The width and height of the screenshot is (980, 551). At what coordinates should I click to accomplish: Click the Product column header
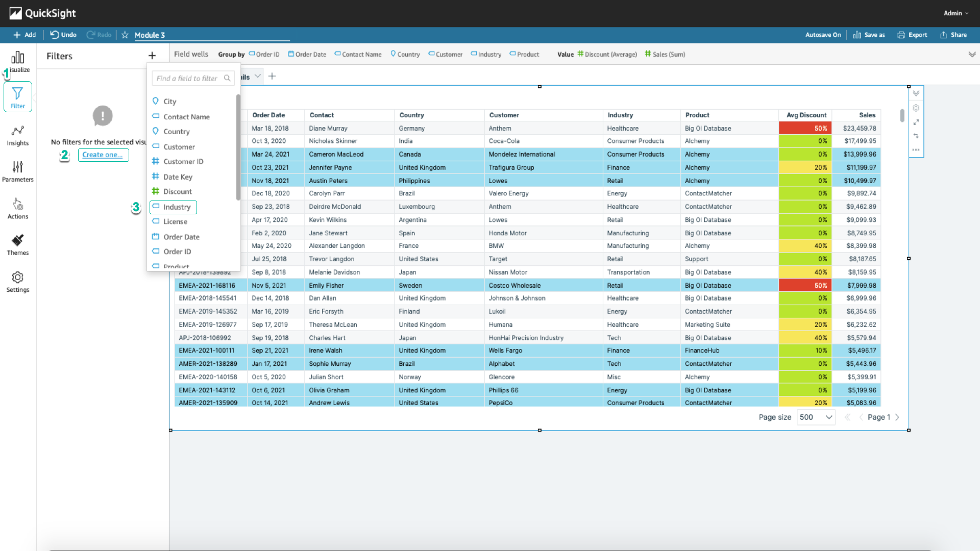729,115
